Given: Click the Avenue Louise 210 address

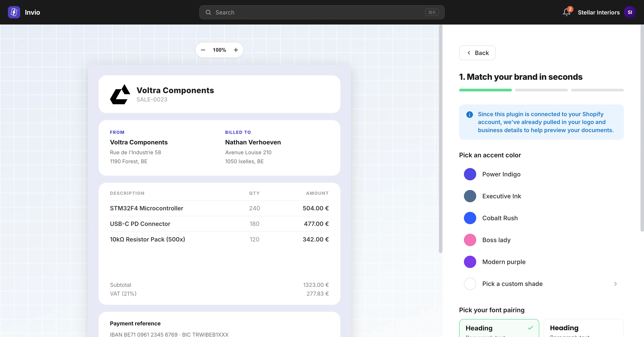Looking at the screenshot, I should click(x=248, y=153).
